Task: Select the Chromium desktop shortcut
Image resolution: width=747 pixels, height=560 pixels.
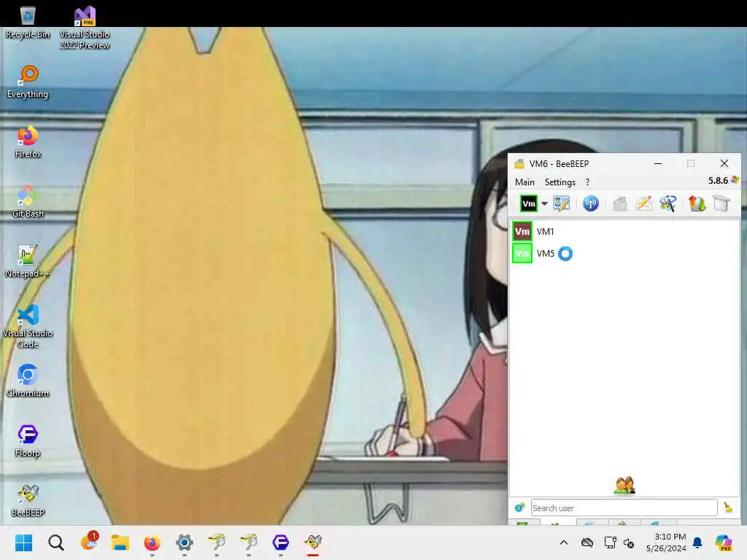Action: pyautogui.click(x=28, y=381)
